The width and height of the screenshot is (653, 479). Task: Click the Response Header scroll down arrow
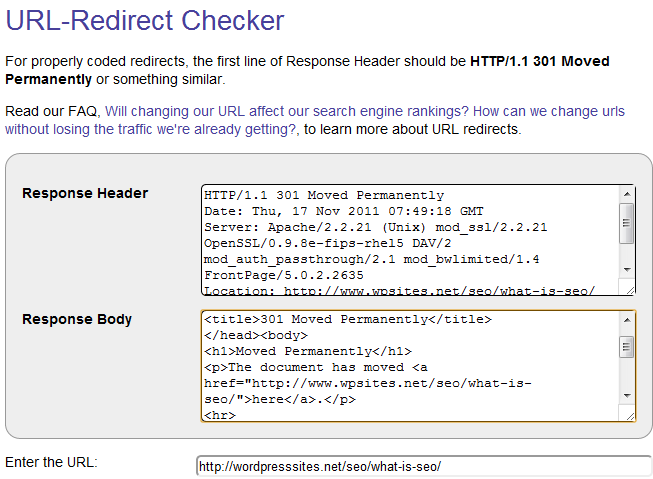click(627, 270)
